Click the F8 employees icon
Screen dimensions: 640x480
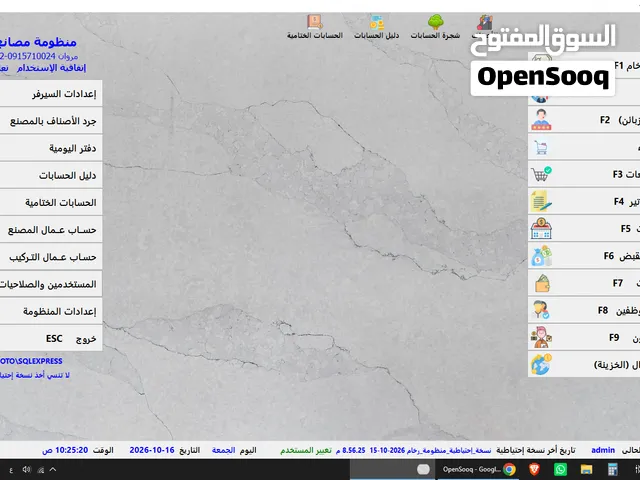[541, 310]
